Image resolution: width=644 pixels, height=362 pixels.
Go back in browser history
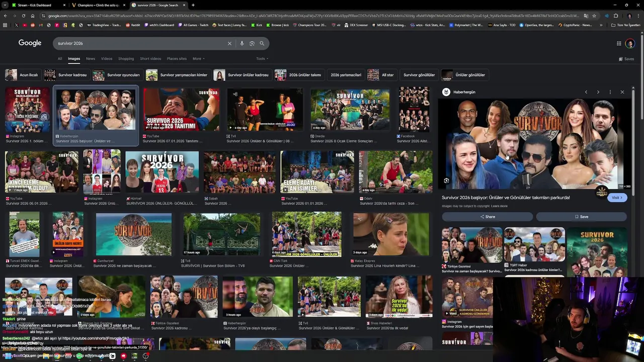pos(5,16)
